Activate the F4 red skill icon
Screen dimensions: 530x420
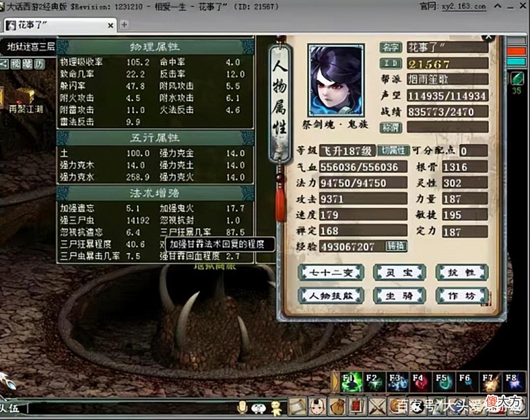pyautogui.click(x=421, y=382)
